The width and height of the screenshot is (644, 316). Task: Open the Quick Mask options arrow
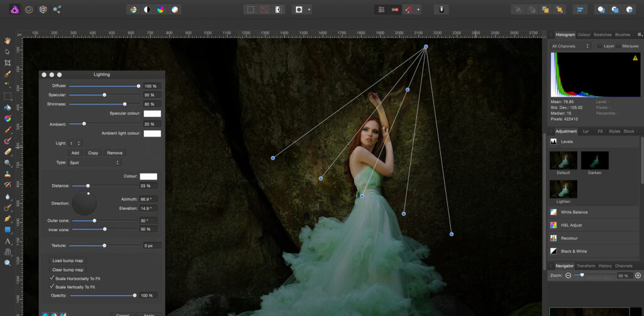[x=309, y=9]
